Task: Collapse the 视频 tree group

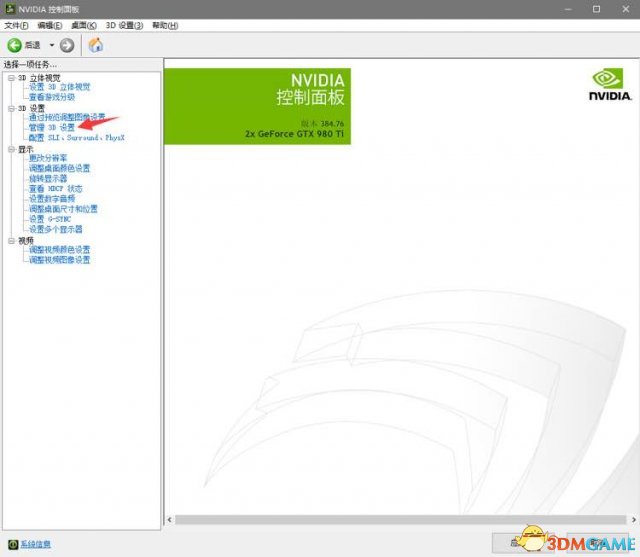Action: point(11,241)
